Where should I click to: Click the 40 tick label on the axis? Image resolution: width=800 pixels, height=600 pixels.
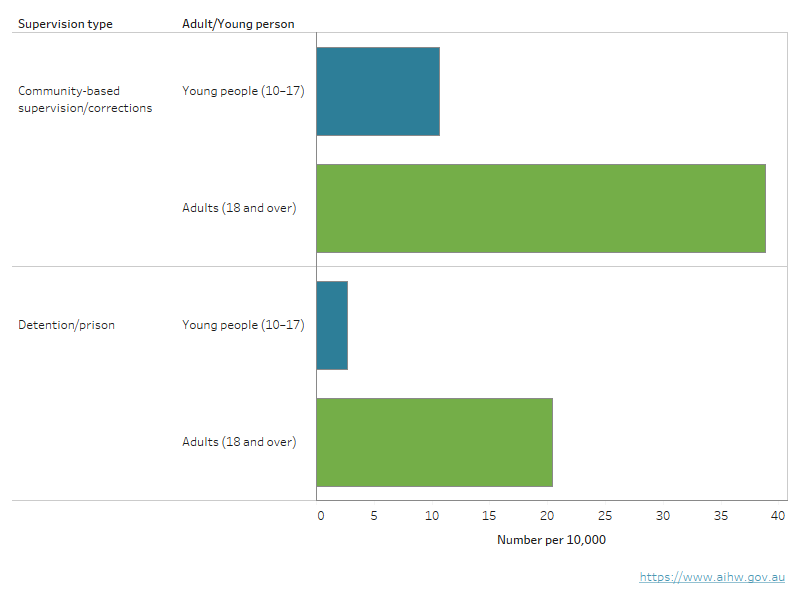pyautogui.click(x=778, y=516)
